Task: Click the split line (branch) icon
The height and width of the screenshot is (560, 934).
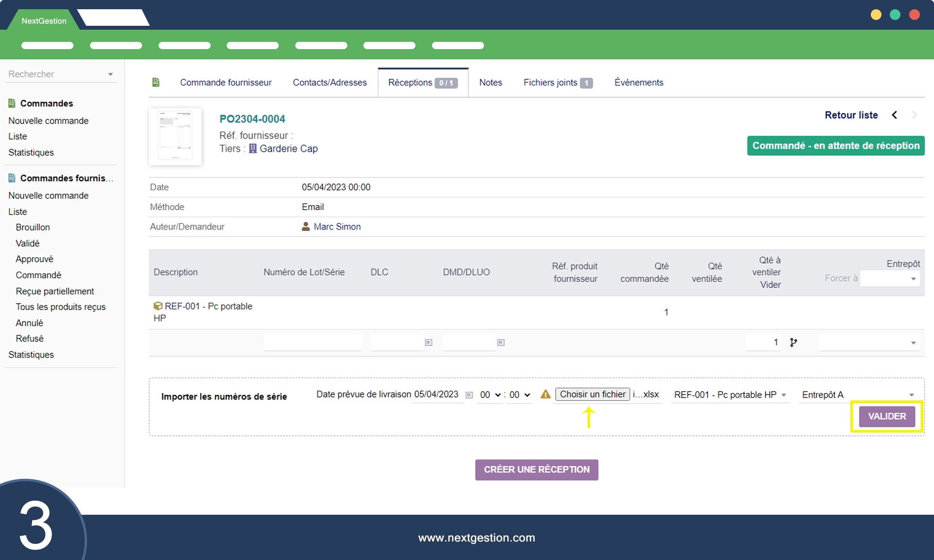Action: (793, 343)
